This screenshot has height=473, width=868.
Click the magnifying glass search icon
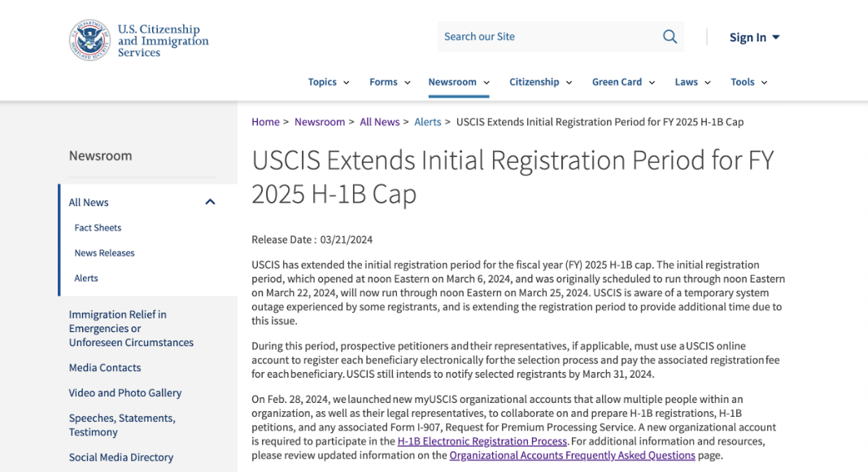coord(670,37)
